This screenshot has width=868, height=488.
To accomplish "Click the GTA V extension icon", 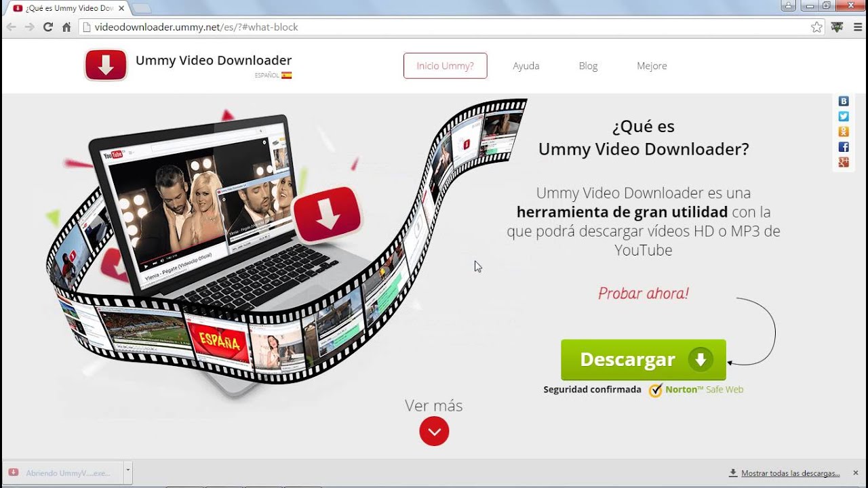I will pyautogui.click(x=837, y=27).
